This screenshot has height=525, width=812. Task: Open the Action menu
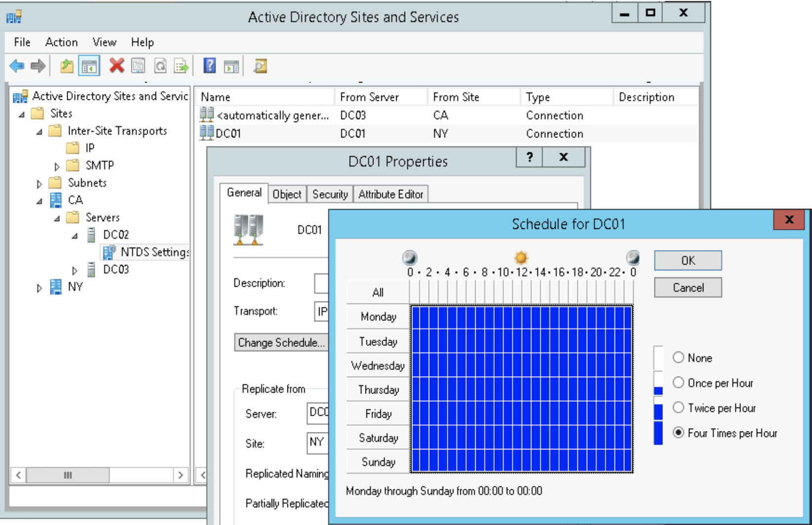coord(61,43)
